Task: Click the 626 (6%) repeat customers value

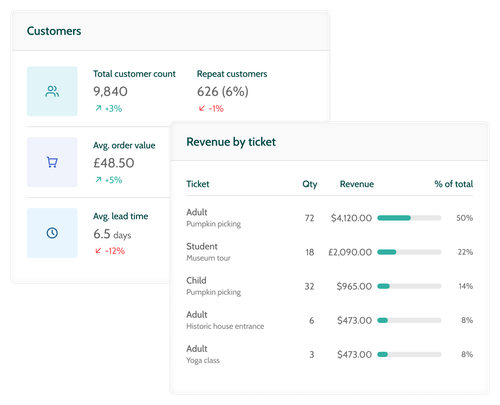Action: (223, 92)
